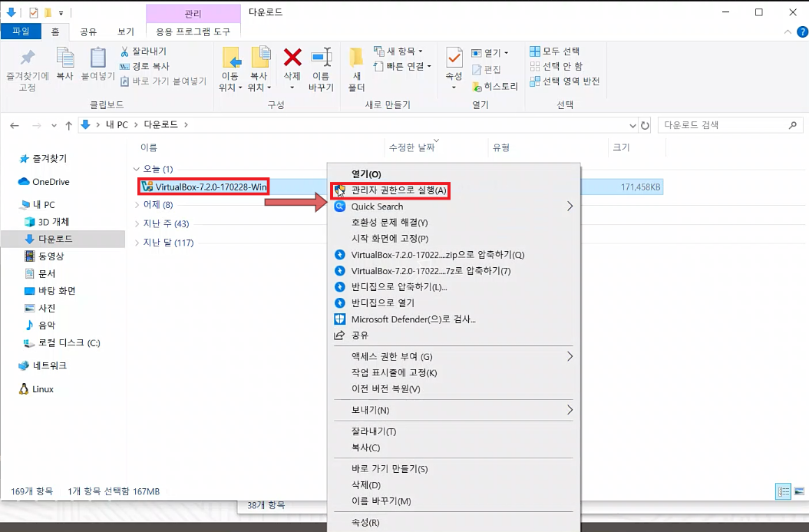Select 로컬 디스크 (C:) in navigation pane

pyautogui.click(x=69, y=342)
